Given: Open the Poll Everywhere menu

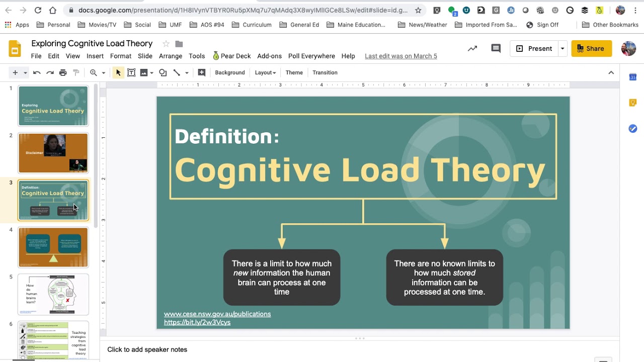Looking at the screenshot, I should [x=311, y=56].
